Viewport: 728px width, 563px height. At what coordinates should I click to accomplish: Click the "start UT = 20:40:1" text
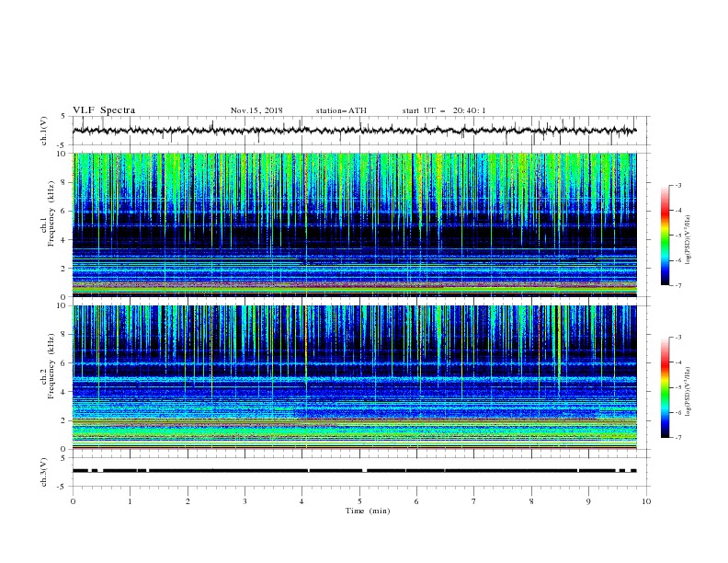[x=444, y=110]
